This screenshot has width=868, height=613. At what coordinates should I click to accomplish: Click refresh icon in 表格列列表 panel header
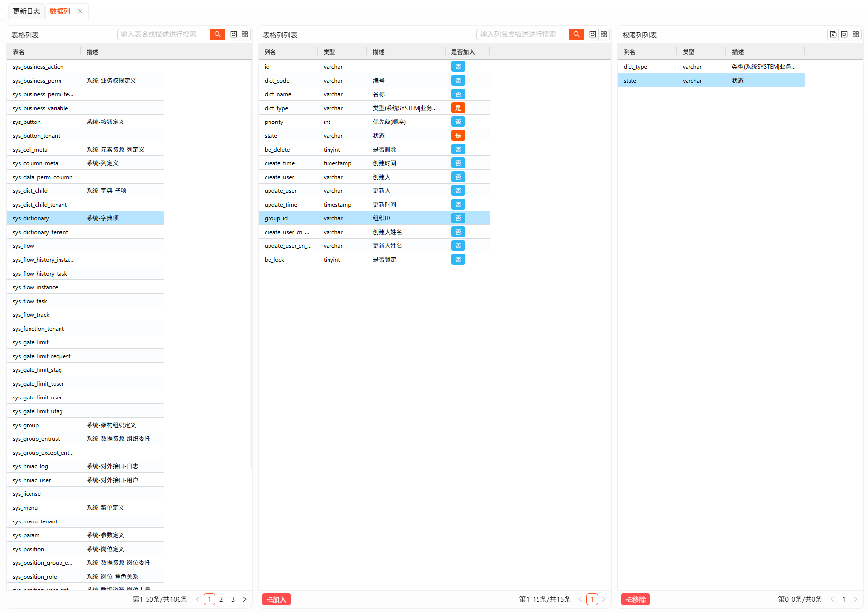(x=593, y=34)
